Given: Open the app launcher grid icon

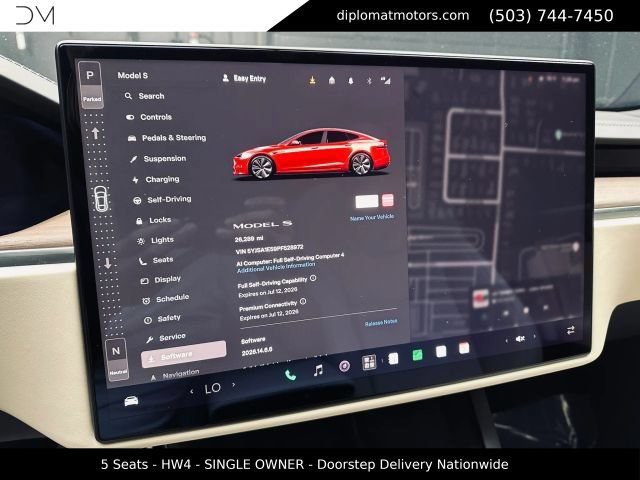Looking at the screenshot, I should pyautogui.click(x=369, y=362).
